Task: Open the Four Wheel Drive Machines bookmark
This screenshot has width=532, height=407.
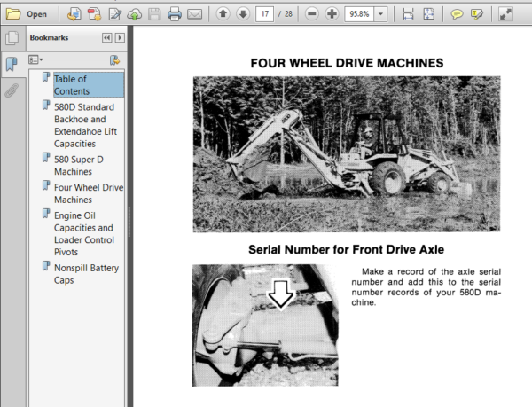Action: [89, 193]
